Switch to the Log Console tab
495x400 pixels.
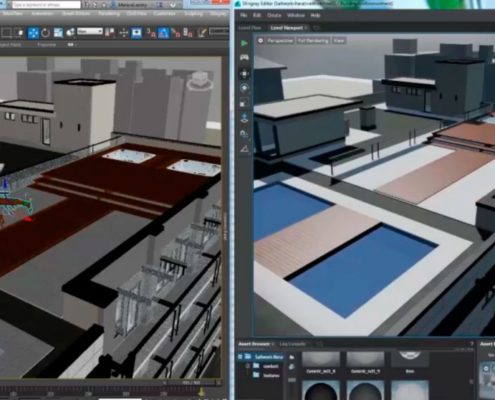[x=292, y=344]
